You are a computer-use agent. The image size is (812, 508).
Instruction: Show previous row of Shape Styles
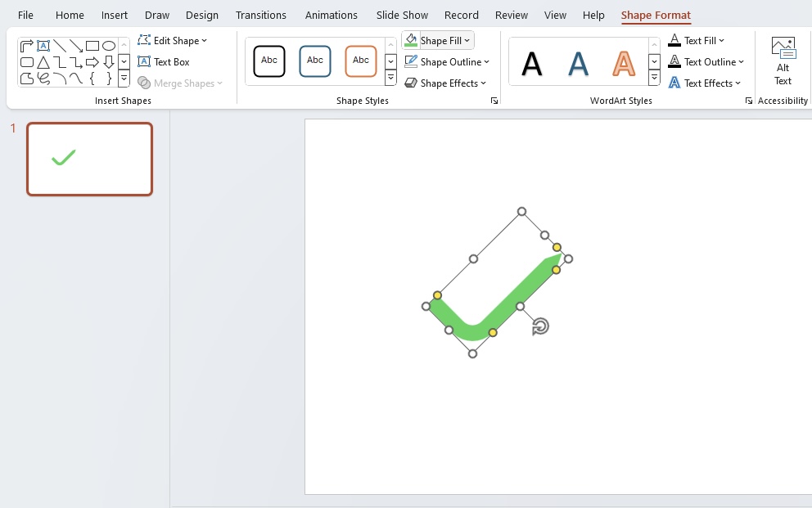coord(391,45)
